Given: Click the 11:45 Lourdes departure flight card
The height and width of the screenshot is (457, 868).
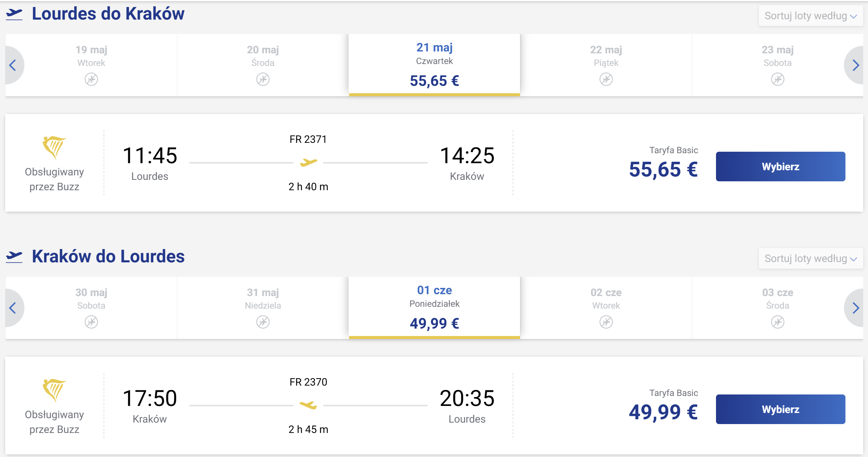Looking at the screenshot, I should [x=434, y=163].
